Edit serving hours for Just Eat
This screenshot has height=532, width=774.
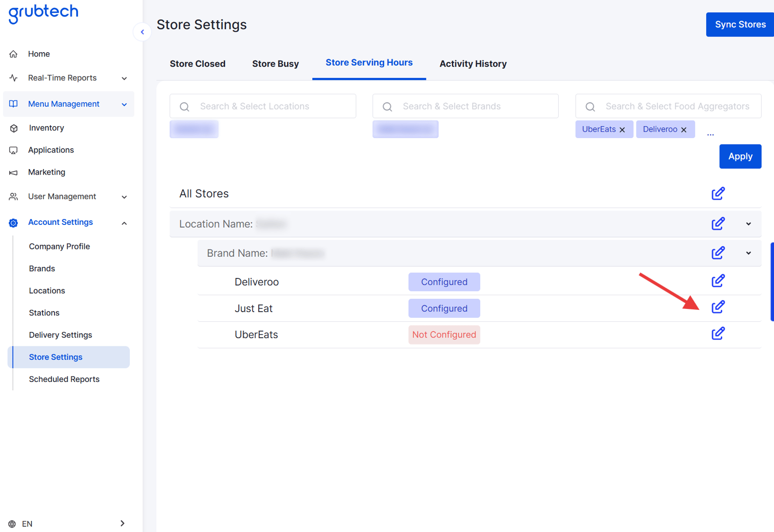click(718, 307)
